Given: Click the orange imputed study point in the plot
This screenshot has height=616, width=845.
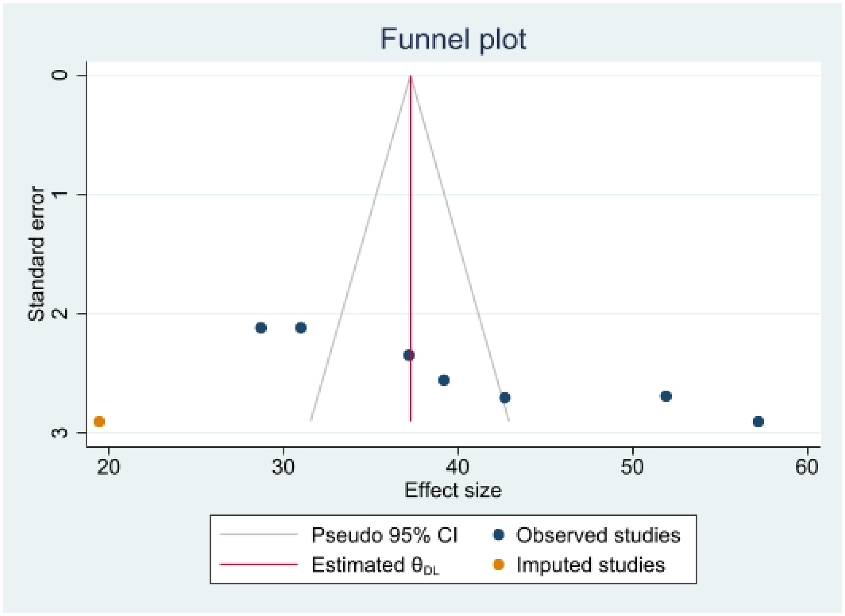Looking at the screenshot, I should point(99,422).
